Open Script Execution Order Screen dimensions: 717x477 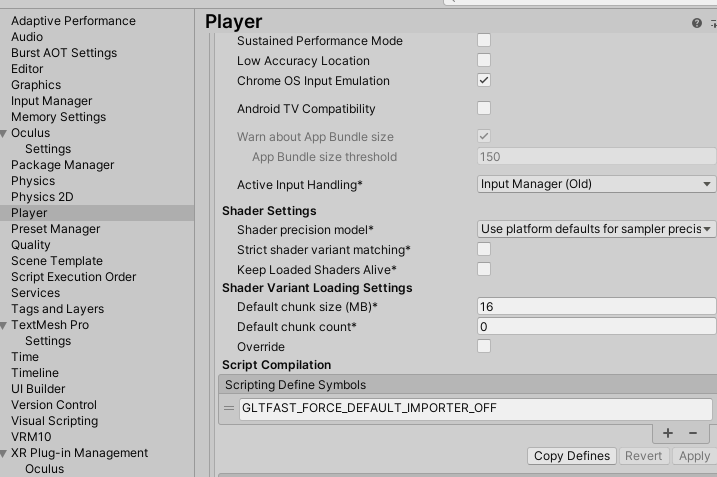pos(74,277)
